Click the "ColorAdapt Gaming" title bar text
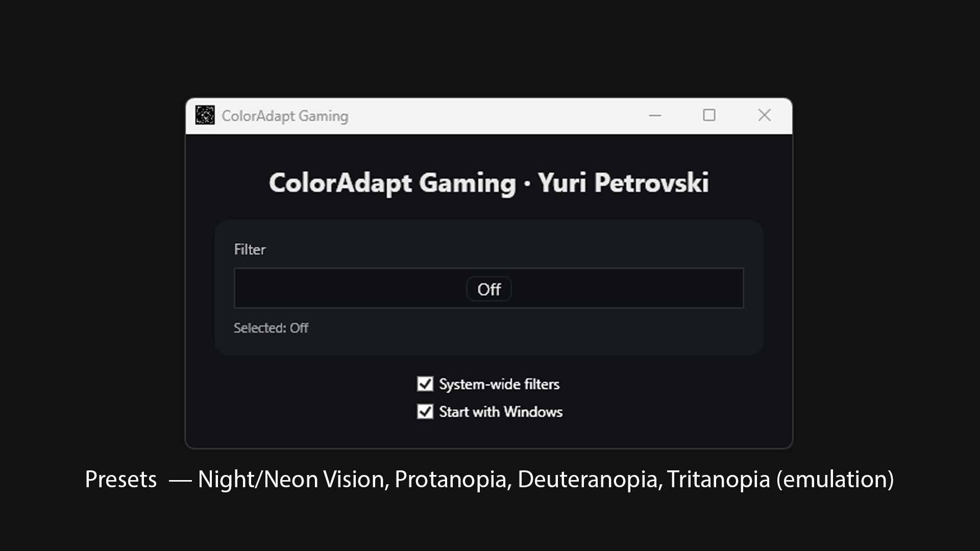Image resolution: width=980 pixels, height=551 pixels. point(285,116)
